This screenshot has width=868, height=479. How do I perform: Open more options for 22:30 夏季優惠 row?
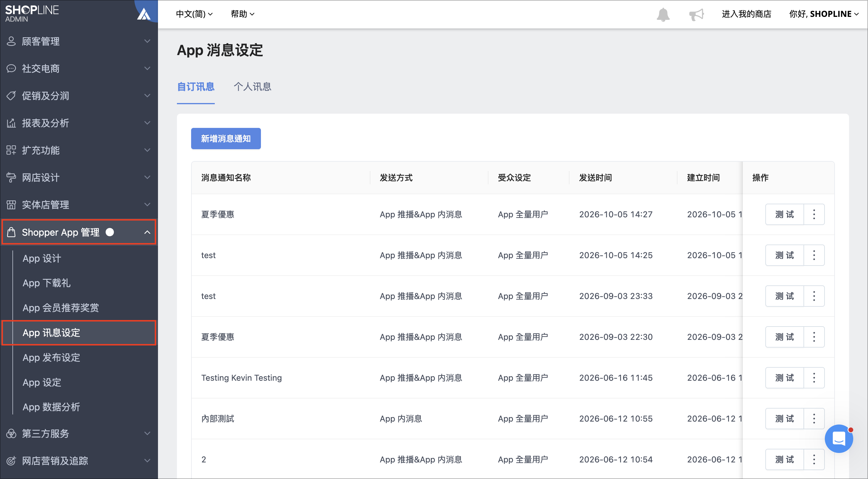tap(814, 336)
